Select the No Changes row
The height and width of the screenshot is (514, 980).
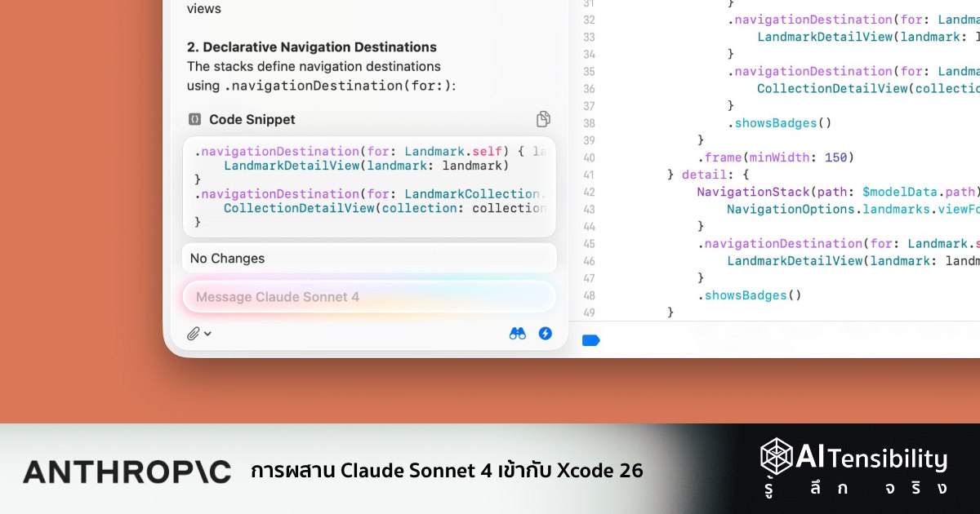[369, 258]
